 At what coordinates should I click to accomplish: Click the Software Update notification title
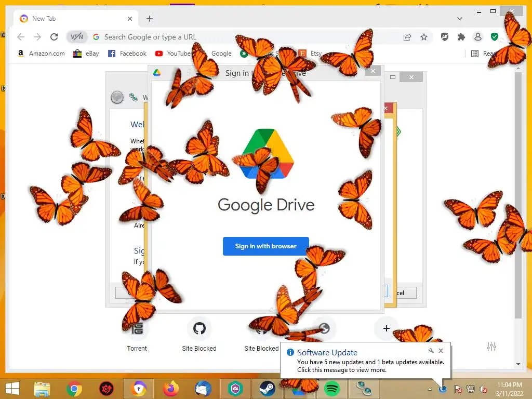point(327,353)
